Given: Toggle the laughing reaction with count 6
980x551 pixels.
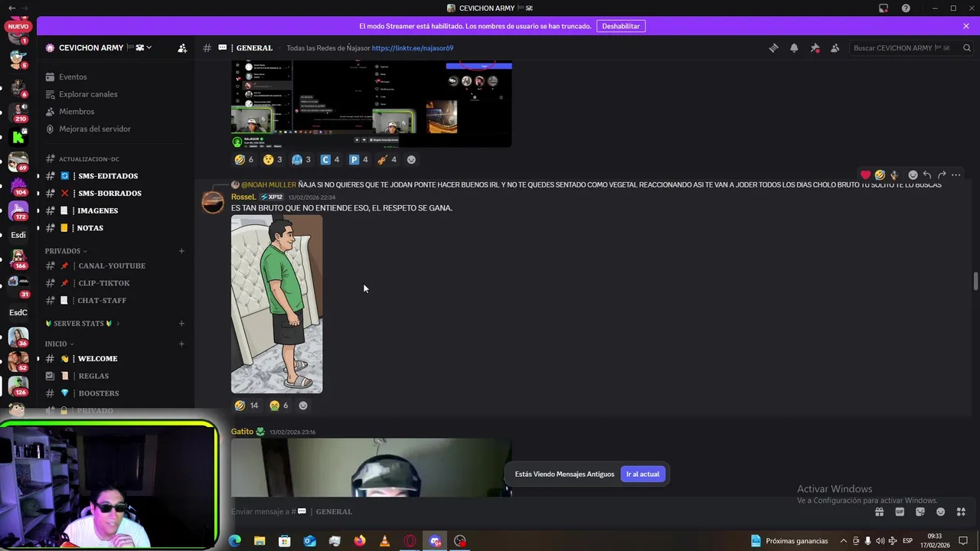Looking at the screenshot, I should 244,160.
